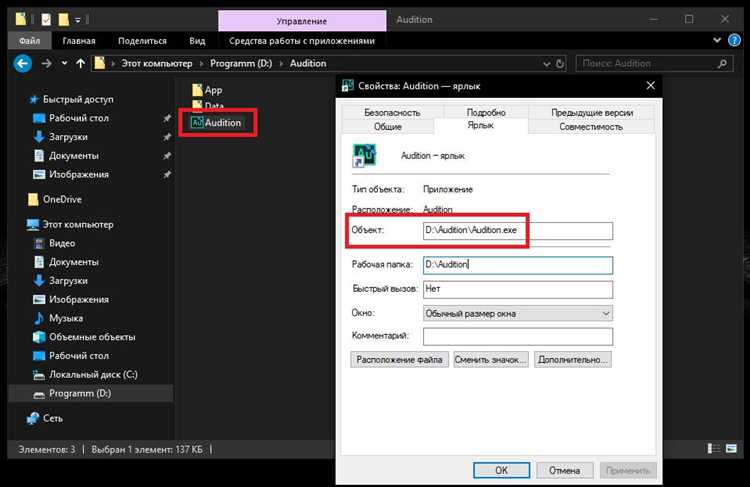Click the Up arrow navigation icon

point(78,63)
